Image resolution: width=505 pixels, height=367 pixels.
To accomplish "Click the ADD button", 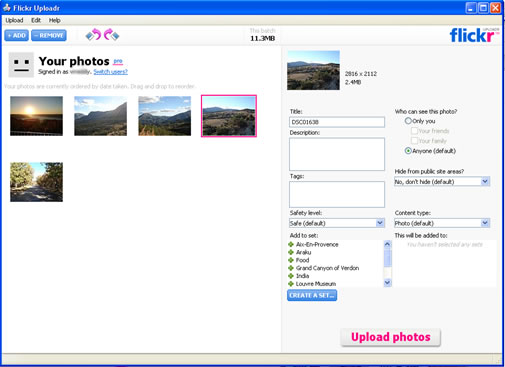I will 16,35.
